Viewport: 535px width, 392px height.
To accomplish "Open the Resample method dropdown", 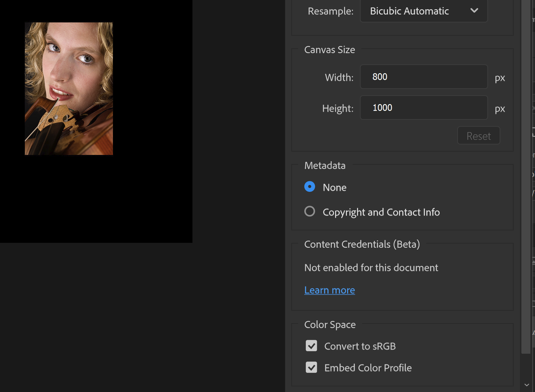I will pos(423,11).
